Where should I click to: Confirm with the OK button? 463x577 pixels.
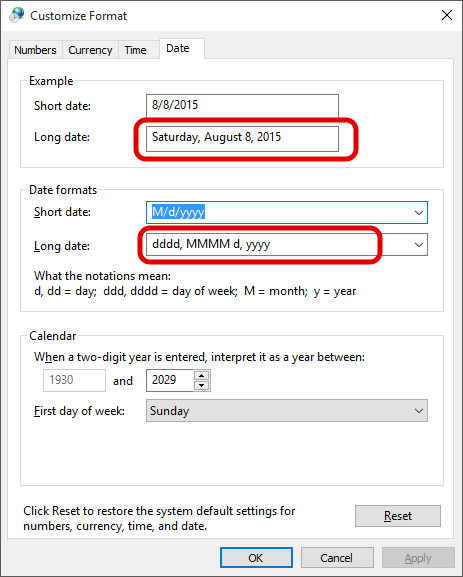(x=256, y=558)
